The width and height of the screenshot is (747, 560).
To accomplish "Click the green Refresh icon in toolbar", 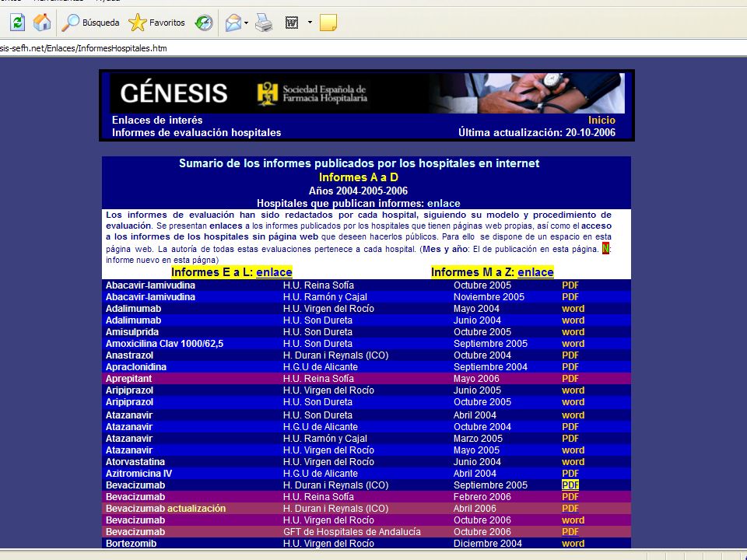I will coord(17,23).
